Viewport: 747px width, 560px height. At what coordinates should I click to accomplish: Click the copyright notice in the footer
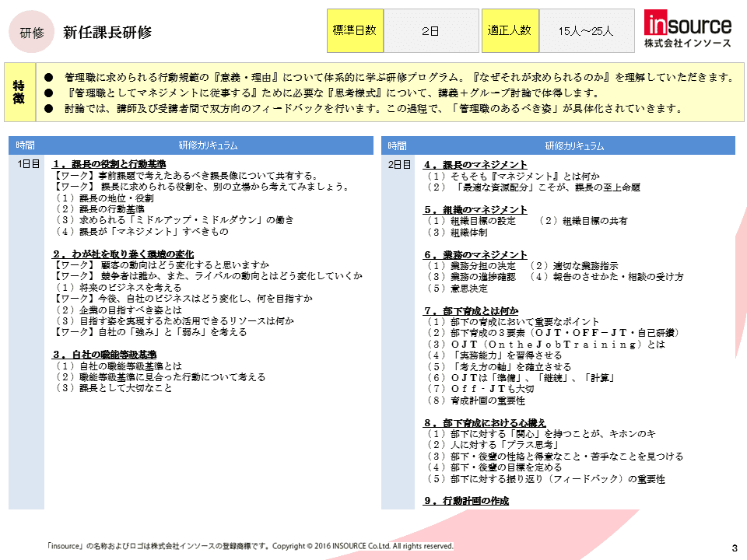click(x=250, y=546)
